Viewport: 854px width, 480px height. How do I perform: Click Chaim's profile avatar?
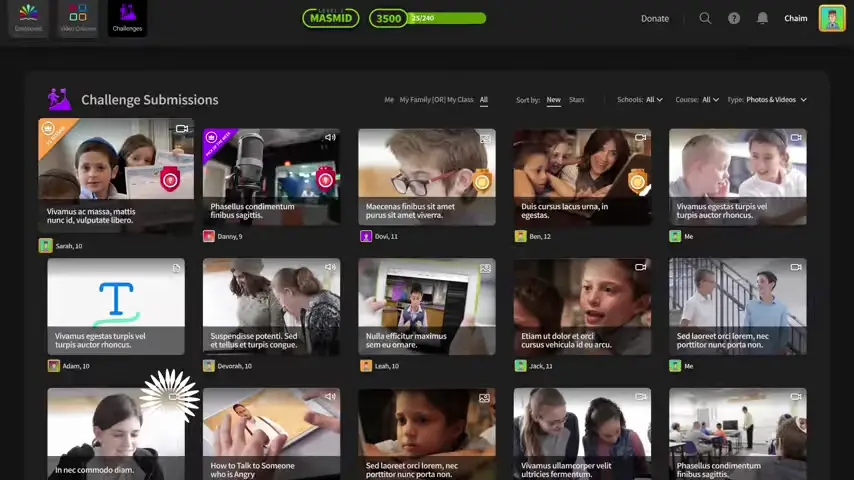coord(832,18)
